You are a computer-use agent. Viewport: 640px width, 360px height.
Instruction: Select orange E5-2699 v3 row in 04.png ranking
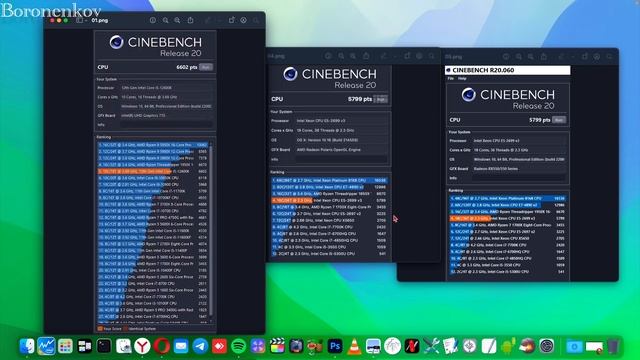click(x=329, y=200)
